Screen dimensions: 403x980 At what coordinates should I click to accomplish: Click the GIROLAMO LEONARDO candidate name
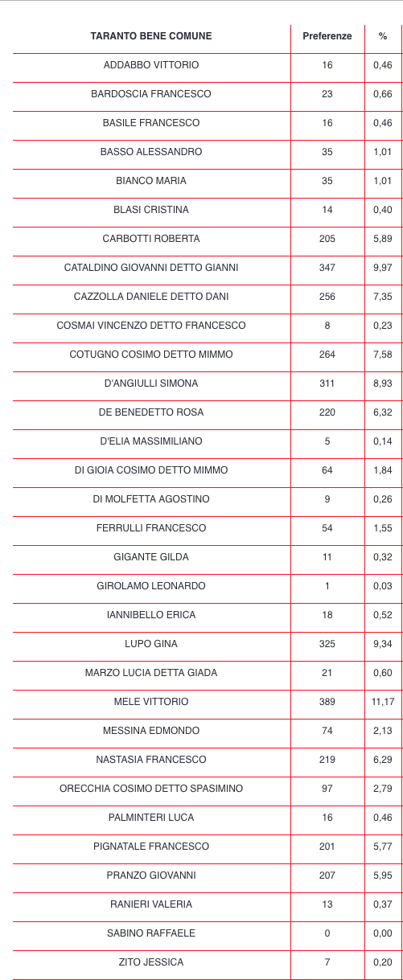click(x=151, y=586)
